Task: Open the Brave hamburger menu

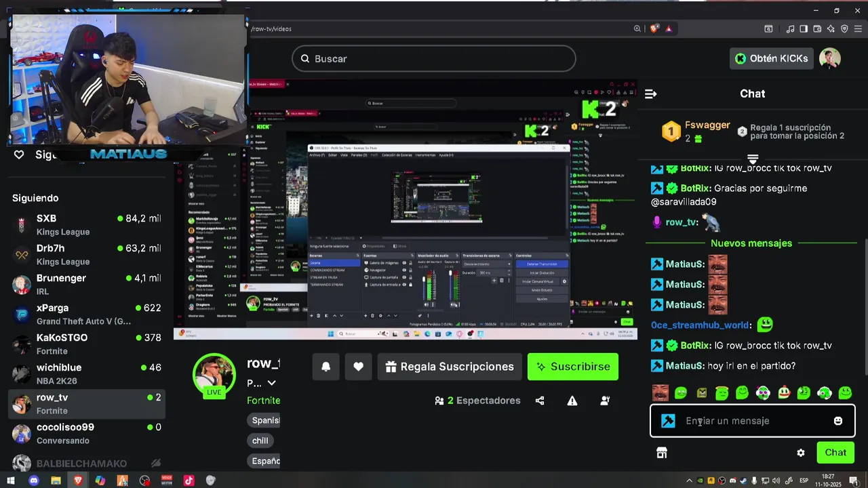Action: [859, 28]
